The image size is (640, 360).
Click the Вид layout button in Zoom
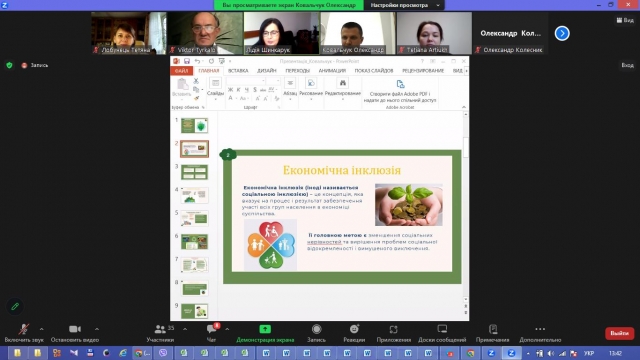click(x=625, y=20)
